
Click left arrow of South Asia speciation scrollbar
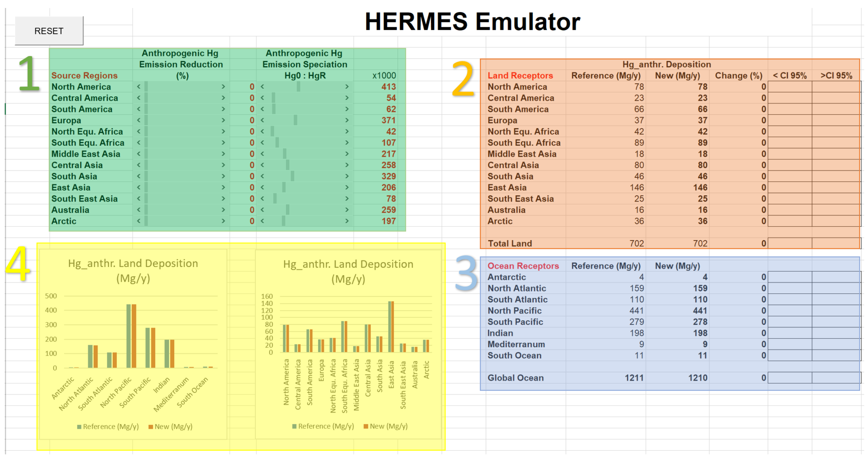[x=262, y=177]
